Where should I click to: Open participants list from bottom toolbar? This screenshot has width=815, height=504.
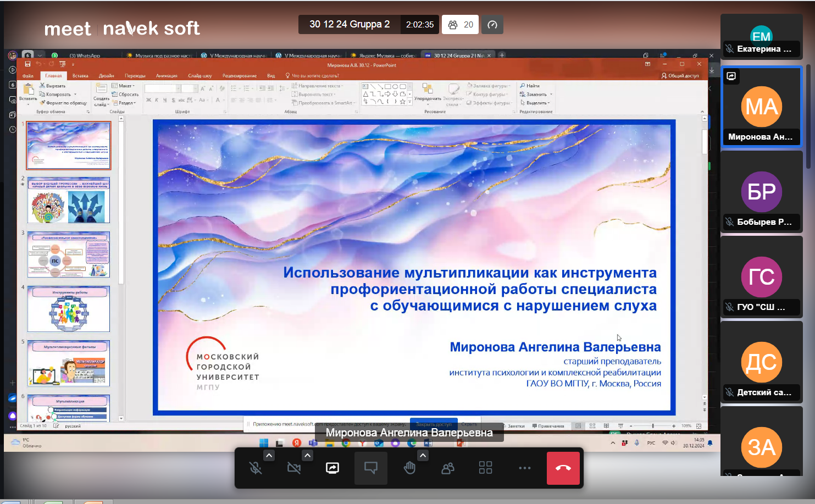[x=448, y=468]
